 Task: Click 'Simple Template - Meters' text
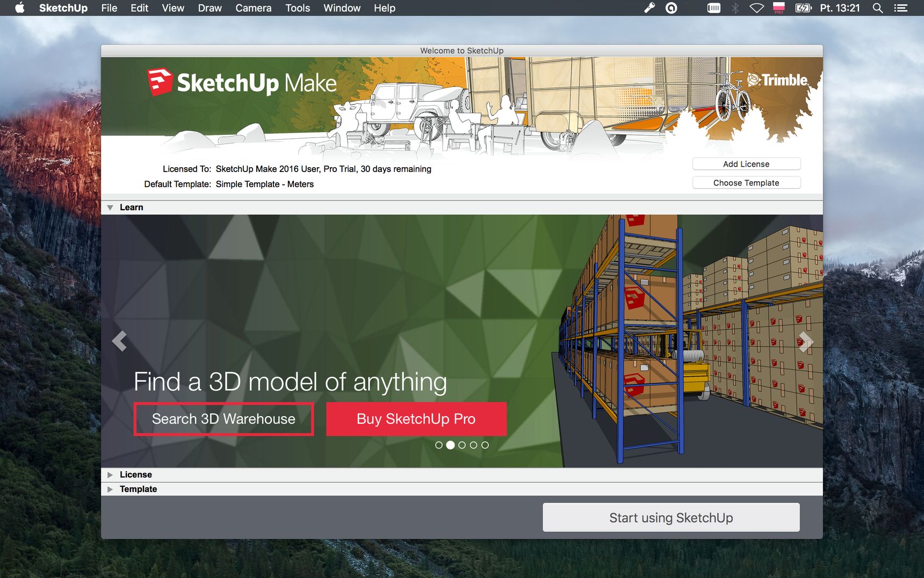pos(265,184)
